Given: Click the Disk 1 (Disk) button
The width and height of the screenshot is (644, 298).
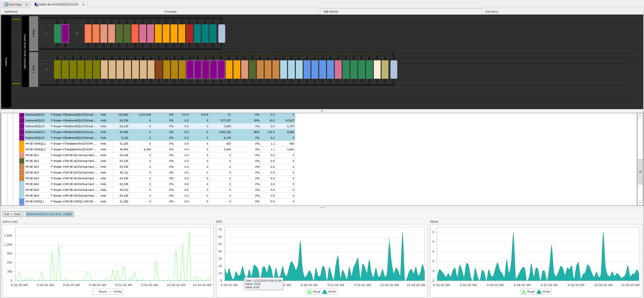Looking at the screenshot, I should tap(13, 214).
